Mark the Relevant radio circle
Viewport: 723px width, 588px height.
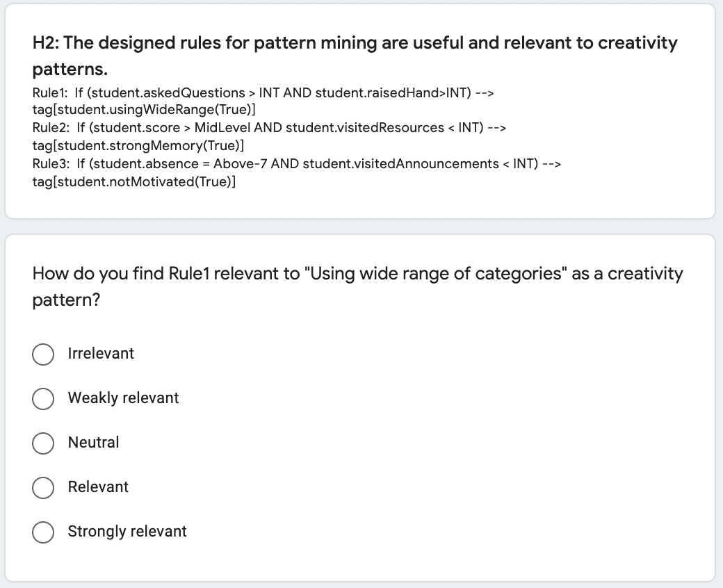[x=43, y=487]
